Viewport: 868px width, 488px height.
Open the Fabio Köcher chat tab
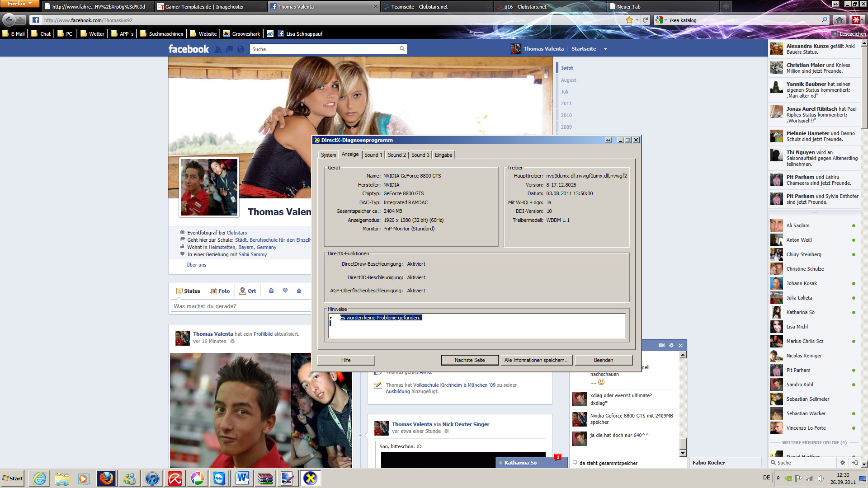pos(725,463)
